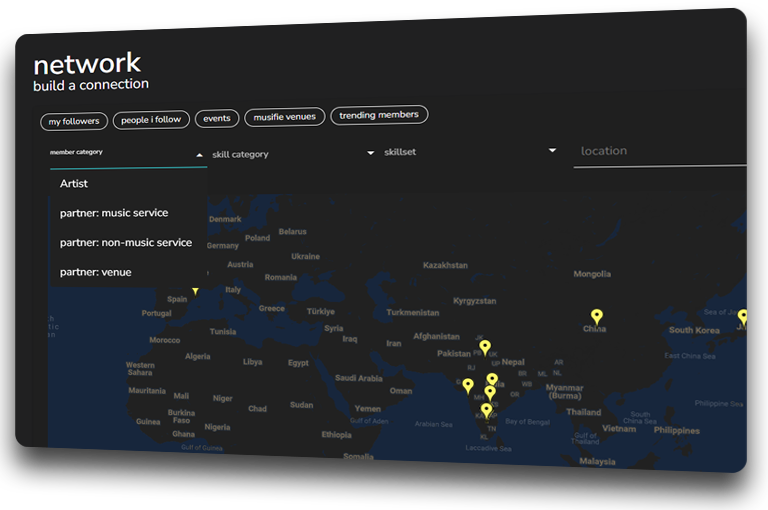Click the northernmost pin in India near Pakistan
Screen dimensions: 768x510
pyautogui.click(x=485, y=348)
